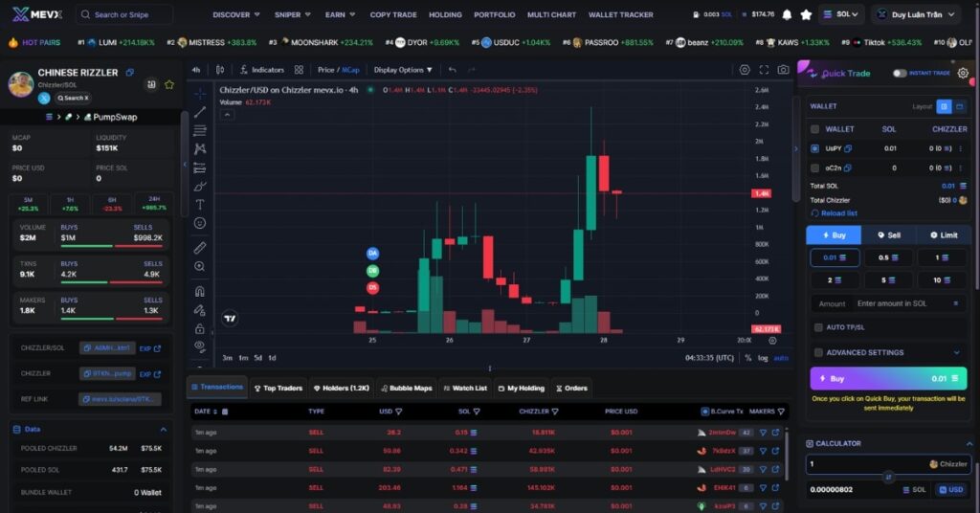Expand ADVANCED SETTINGS chevron
The width and height of the screenshot is (980, 513).
tap(956, 352)
